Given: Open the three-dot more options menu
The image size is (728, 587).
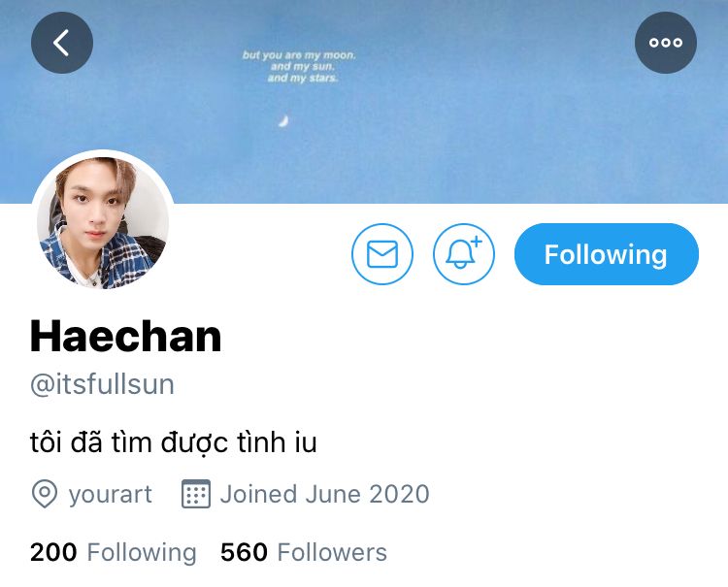Looking at the screenshot, I should [665, 43].
